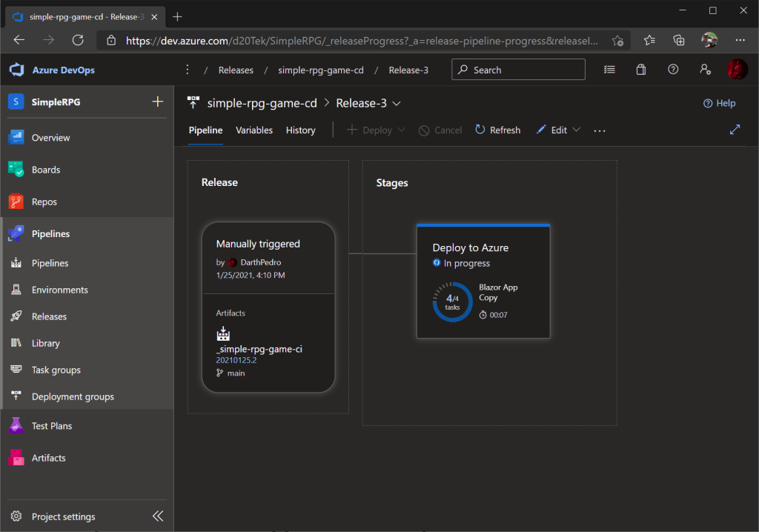
Task: Expand the Release-3 dropdown chevron
Action: pos(397,104)
